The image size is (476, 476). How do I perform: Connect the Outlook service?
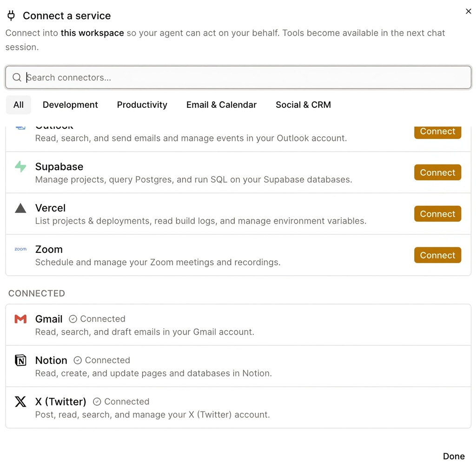[437, 132]
